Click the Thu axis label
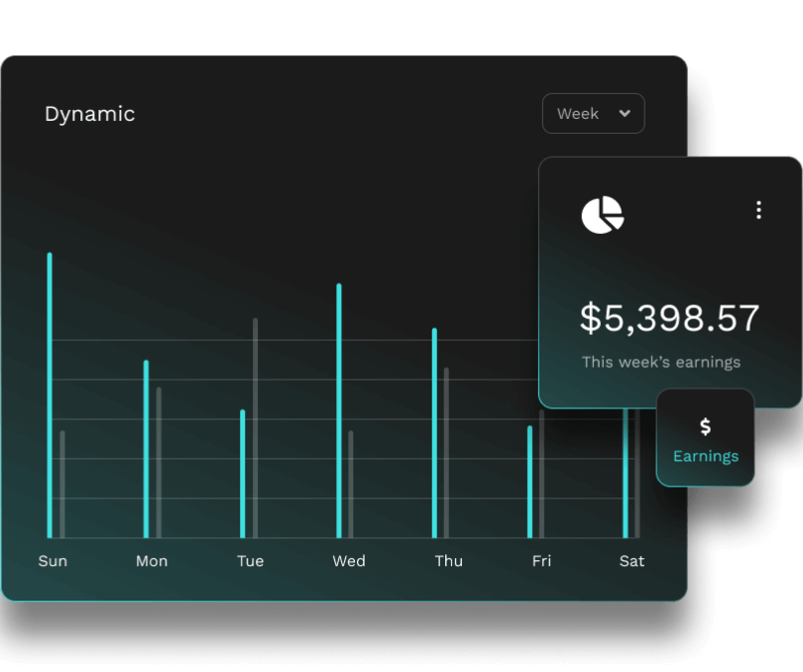 coord(448,561)
